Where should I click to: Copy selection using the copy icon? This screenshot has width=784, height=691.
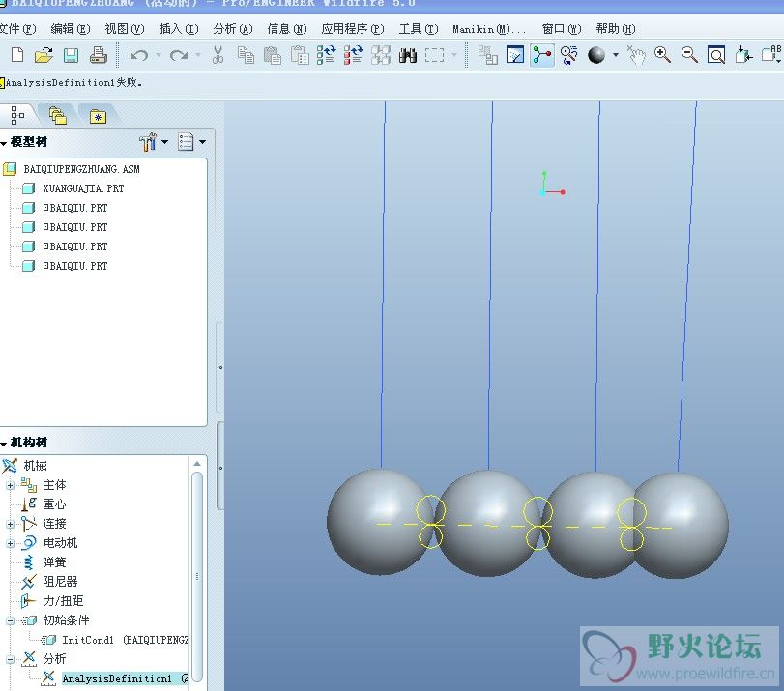[246, 55]
